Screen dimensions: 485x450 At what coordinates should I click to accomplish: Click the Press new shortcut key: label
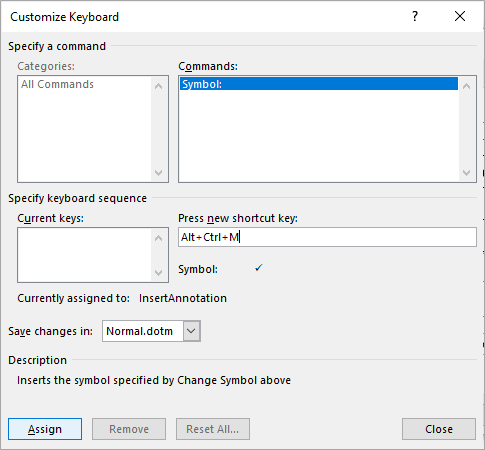click(x=238, y=218)
